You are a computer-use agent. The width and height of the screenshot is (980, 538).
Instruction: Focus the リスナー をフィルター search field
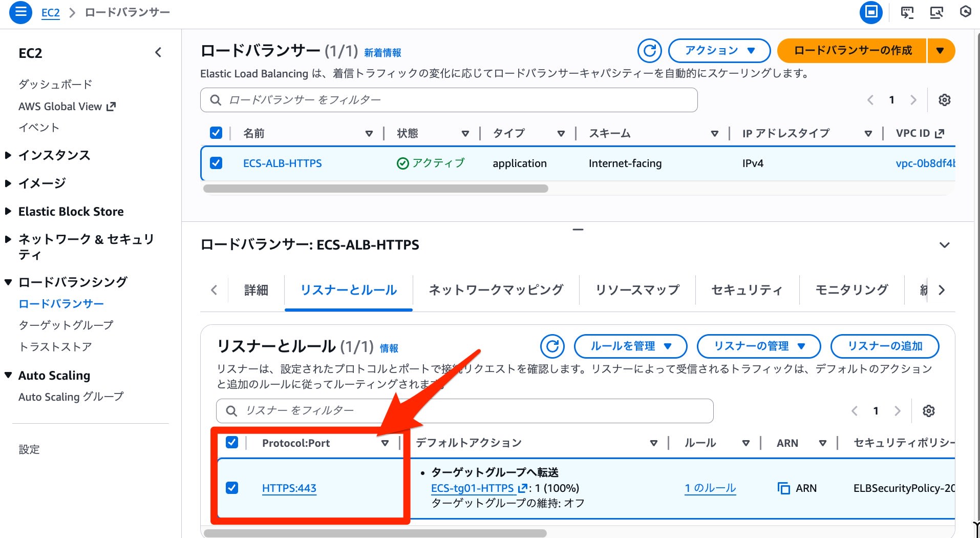[465, 411]
